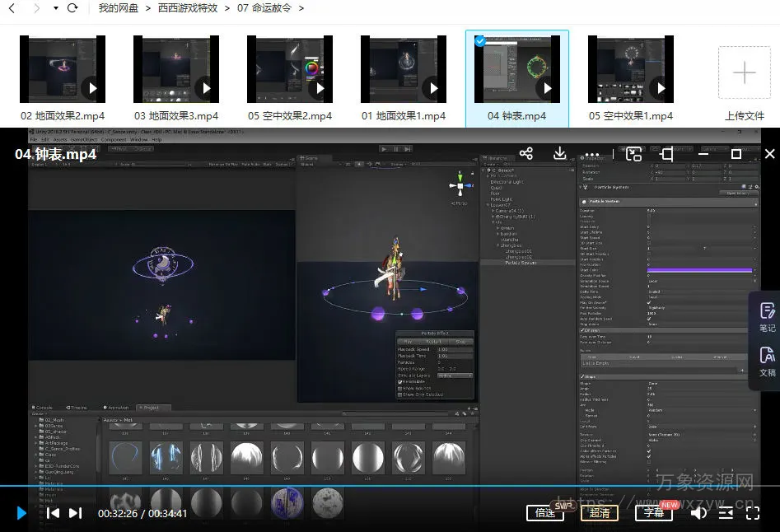Image resolution: width=780 pixels, height=532 pixels.
Task: Toggle 字幕 subtitles on the player
Action: [x=653, y=513]
